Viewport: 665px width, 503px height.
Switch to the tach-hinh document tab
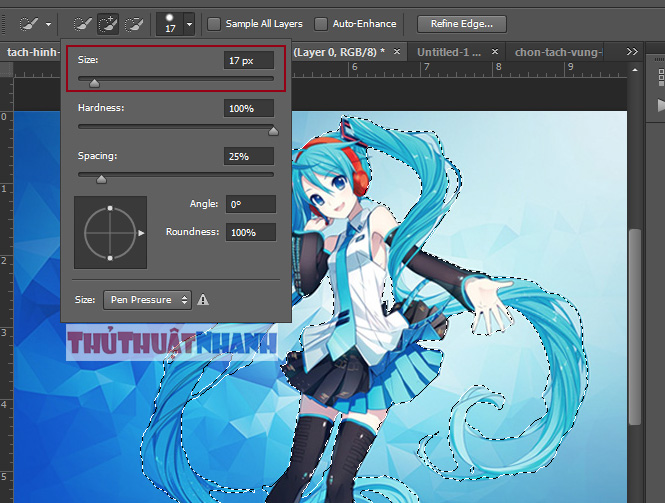(32, 52)
